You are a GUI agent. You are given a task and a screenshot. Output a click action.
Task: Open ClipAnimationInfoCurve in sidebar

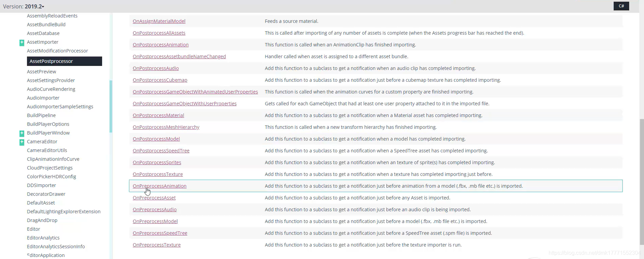tap(53, 159)
